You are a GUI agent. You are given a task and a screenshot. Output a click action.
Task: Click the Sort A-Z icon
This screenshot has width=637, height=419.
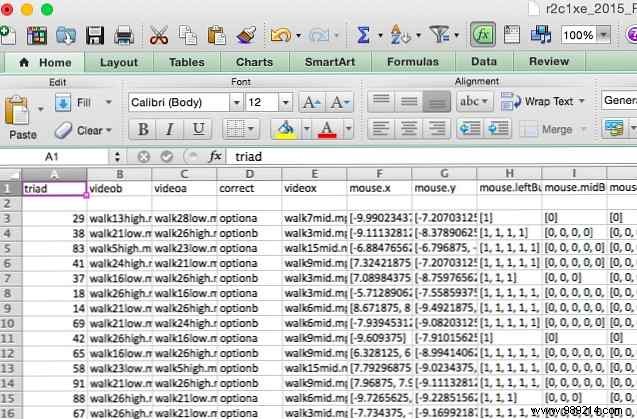400,35
